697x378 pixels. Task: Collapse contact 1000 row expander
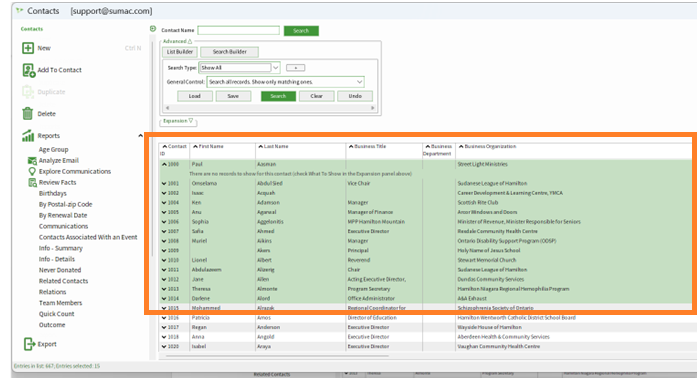(164, 165)
